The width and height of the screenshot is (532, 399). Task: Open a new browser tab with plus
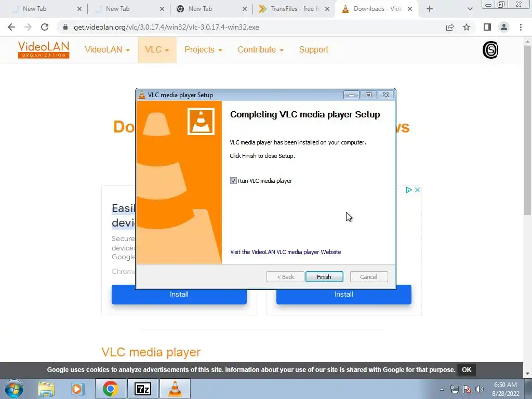pyautogui.click(x=430, y=9)
